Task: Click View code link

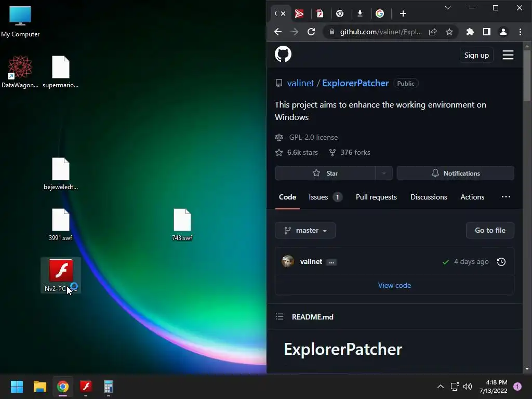Action: 394,285
